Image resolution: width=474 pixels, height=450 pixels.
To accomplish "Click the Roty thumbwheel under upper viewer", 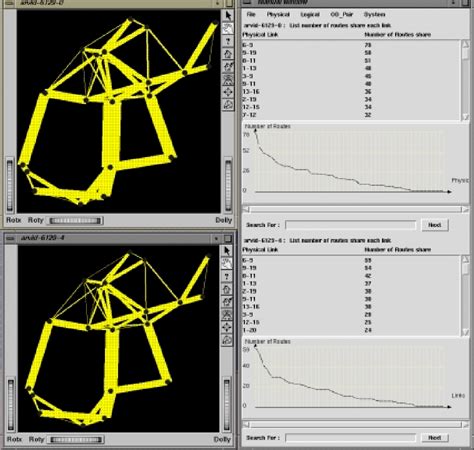I will 75,221.
